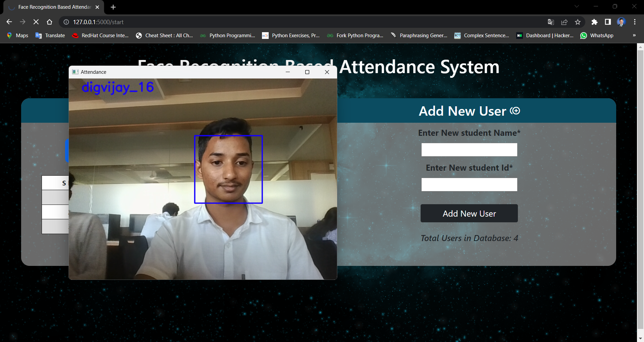Open the Extensions puzzle icon
The image size is (644, 342).
pyautogui.click(x=594, y=22)
